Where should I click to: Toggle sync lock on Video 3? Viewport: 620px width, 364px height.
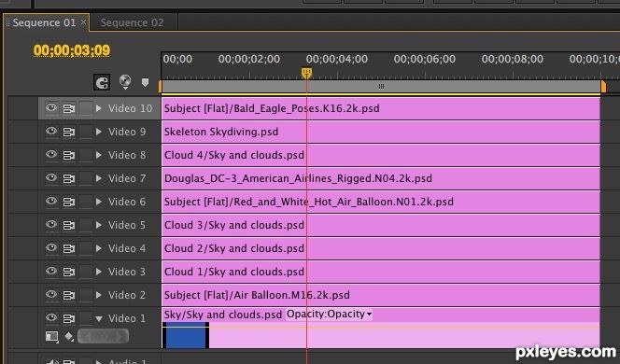point(69,272)
